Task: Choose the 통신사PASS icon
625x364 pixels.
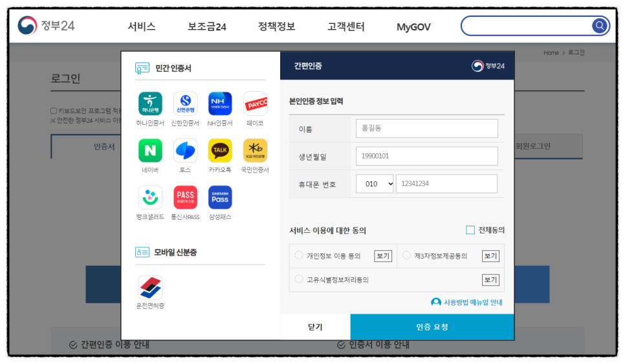Action: pyautogui.click(x=185, y=197)
